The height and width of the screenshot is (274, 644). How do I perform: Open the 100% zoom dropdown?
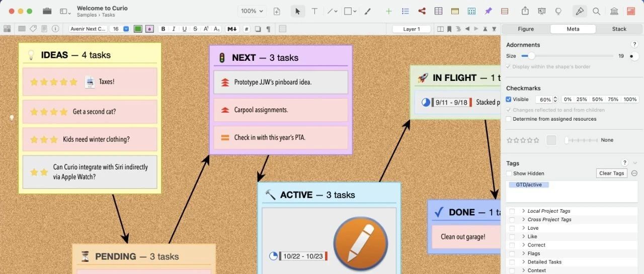pos(252,11)
